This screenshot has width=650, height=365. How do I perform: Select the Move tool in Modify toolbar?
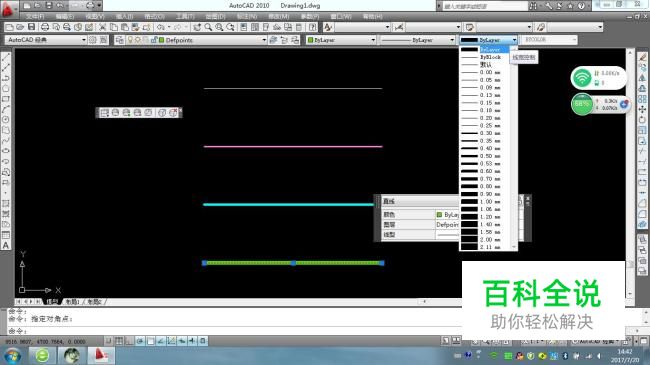pyautogui.click(x=643, y=109)
